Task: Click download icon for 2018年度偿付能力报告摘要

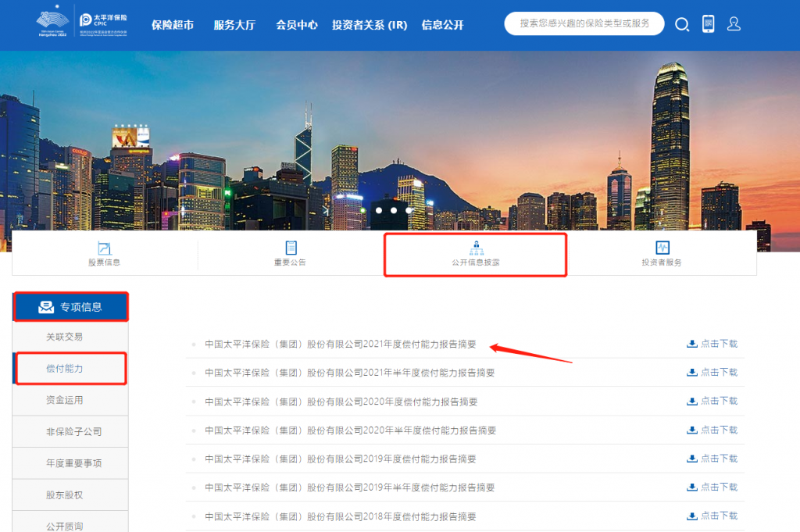Action: [692, 516]
